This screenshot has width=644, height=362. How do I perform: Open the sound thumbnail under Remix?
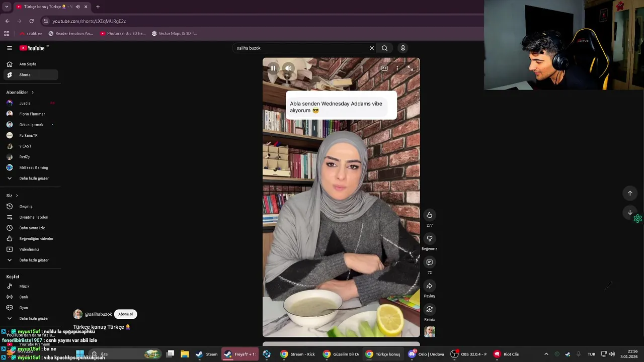tap(429, 332)
